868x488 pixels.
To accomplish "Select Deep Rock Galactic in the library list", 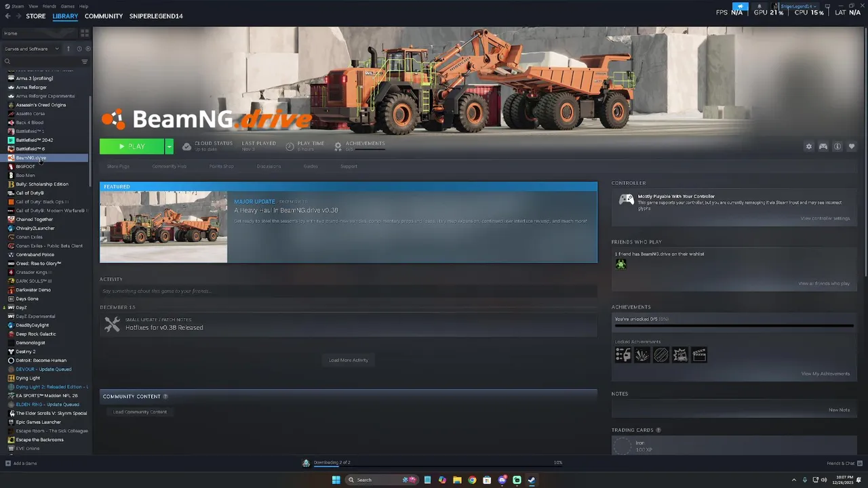I will tap(36, 334).
